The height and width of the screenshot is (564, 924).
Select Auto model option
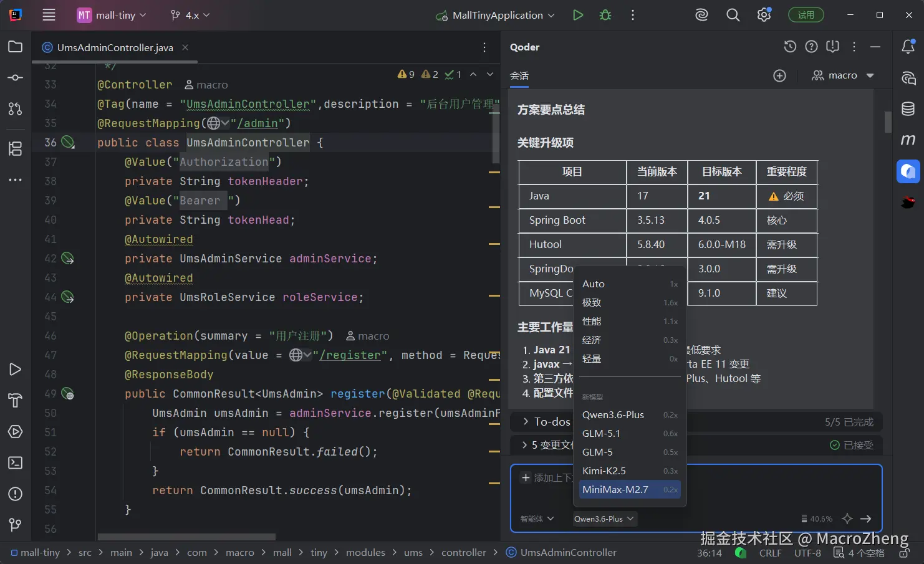630,284
